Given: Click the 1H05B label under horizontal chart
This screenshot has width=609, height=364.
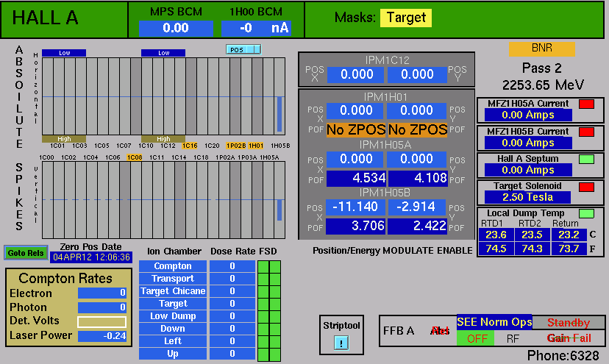Looking at the screenshot, I should tap(280, 146).
